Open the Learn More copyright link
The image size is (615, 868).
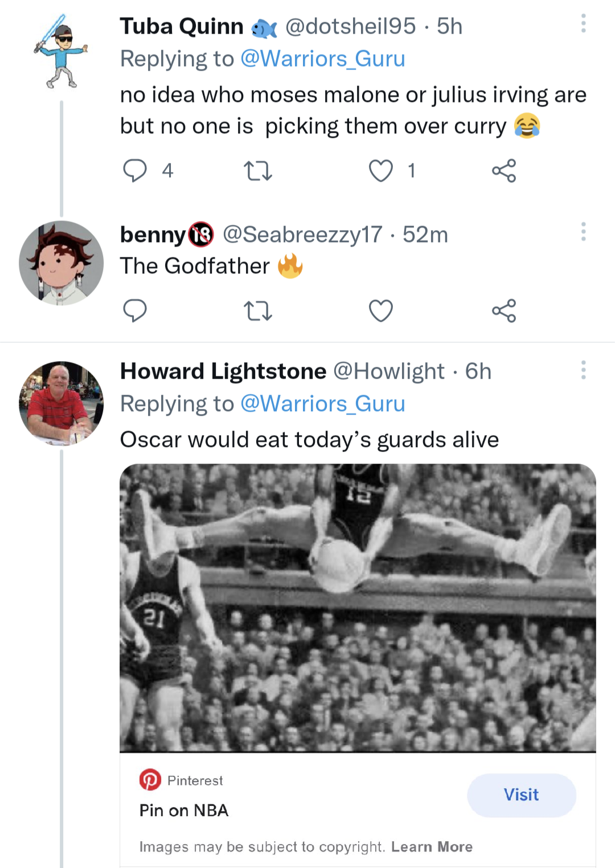pos(432,847)
